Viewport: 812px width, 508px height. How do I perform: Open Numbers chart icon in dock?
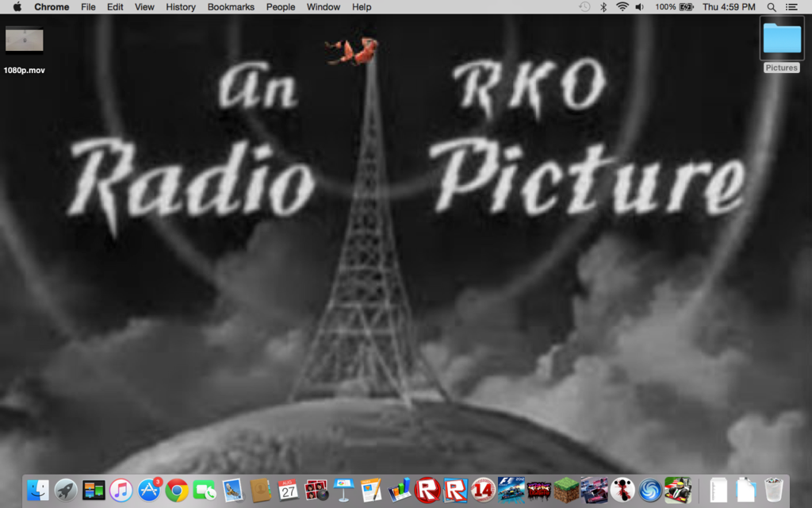(x=400, y=490)
